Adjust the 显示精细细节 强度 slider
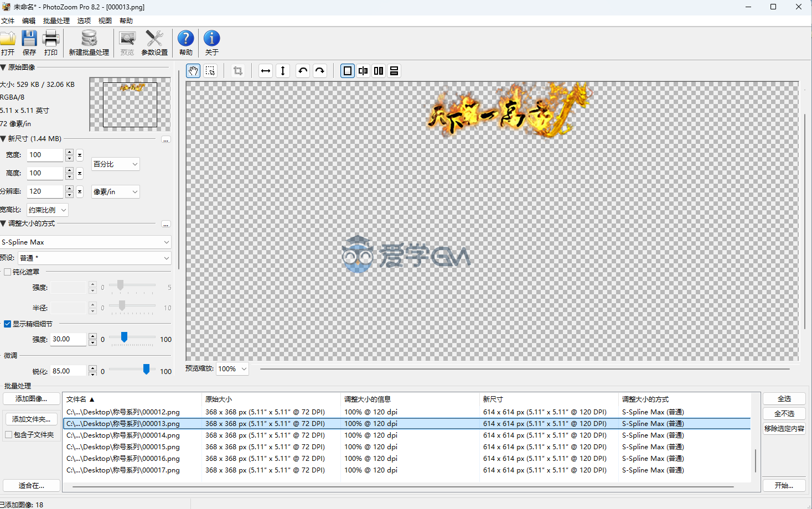 coord(124,337)
